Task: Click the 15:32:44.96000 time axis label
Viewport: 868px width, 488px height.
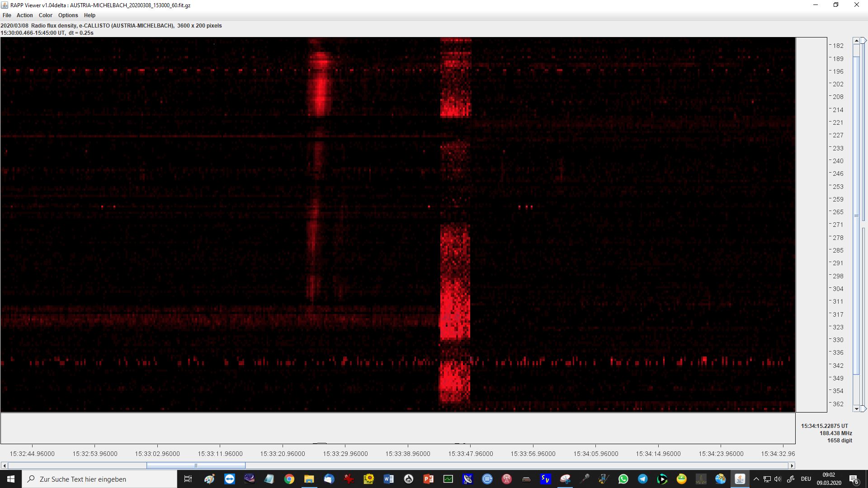Action: (32, 454)
